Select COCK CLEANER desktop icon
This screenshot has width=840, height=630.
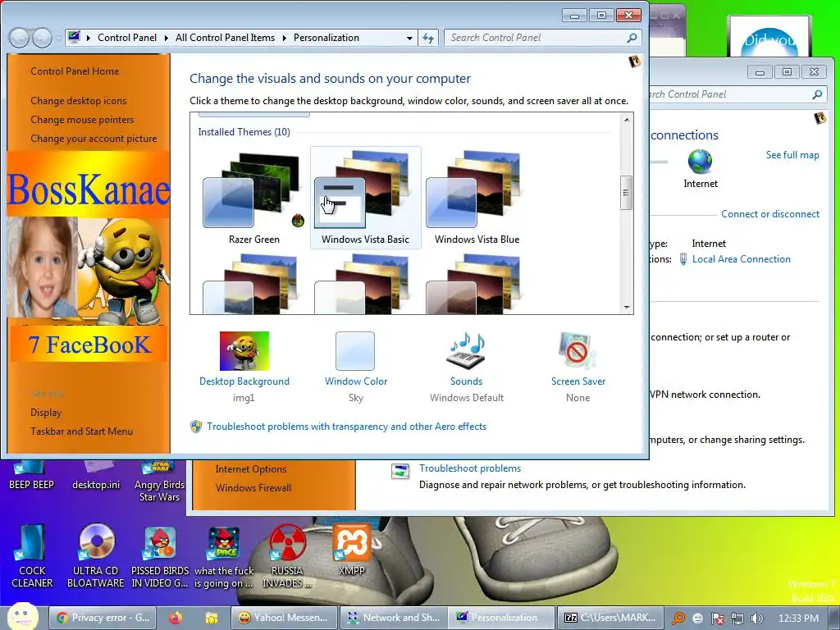coord(32,556)
